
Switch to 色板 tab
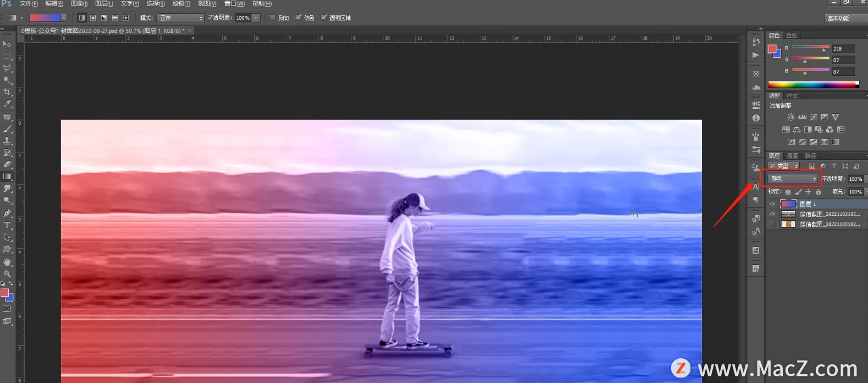click(792, 35)
